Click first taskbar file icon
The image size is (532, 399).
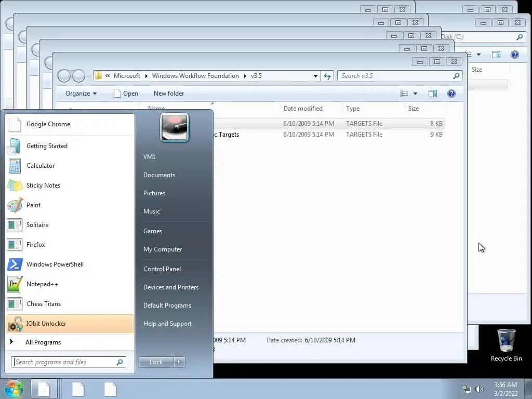click(x=44, y=389)
